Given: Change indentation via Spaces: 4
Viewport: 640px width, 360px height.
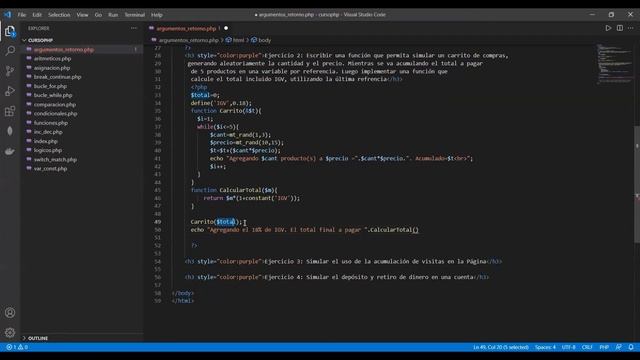Looking at the screenshot, I should pos(545,347).
